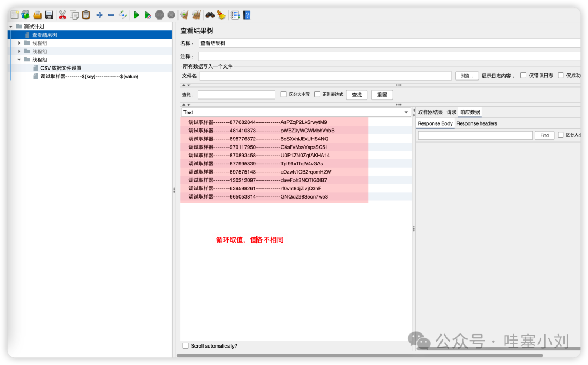This screenshot has width=588, height=365.
Task: Click the Shutdown round X icon
Action: (171, 15)
